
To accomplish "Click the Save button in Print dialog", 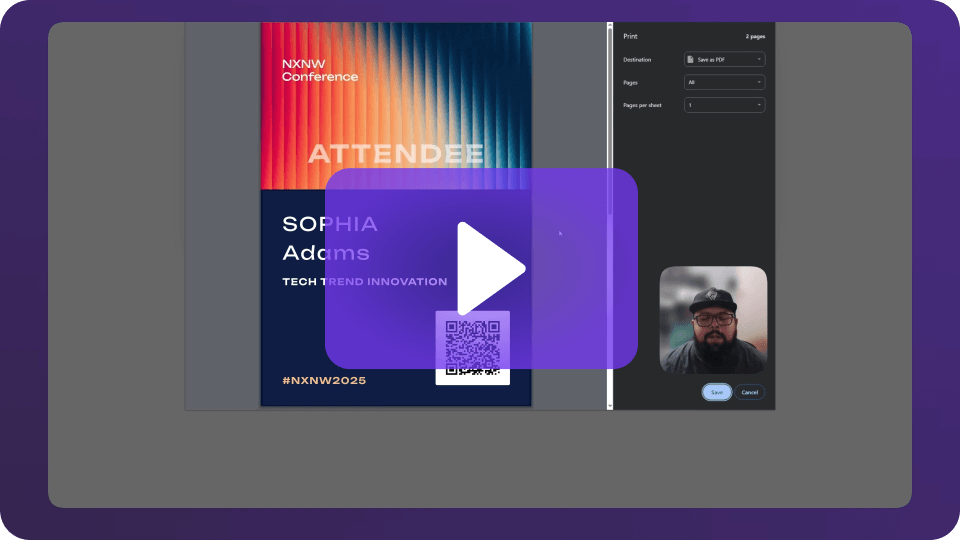I will click(x=716, y=392).
